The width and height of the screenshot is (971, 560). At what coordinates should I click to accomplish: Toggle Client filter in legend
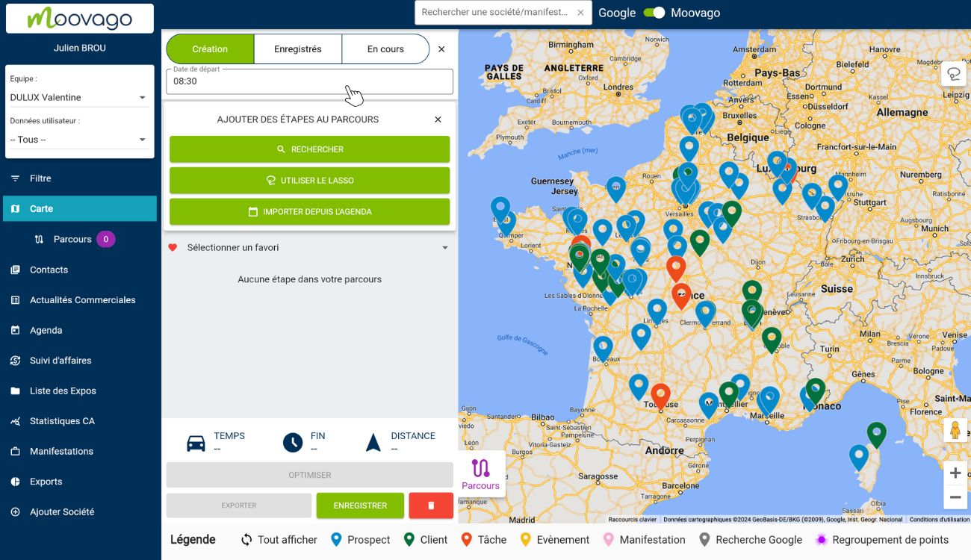coord(425,540)
